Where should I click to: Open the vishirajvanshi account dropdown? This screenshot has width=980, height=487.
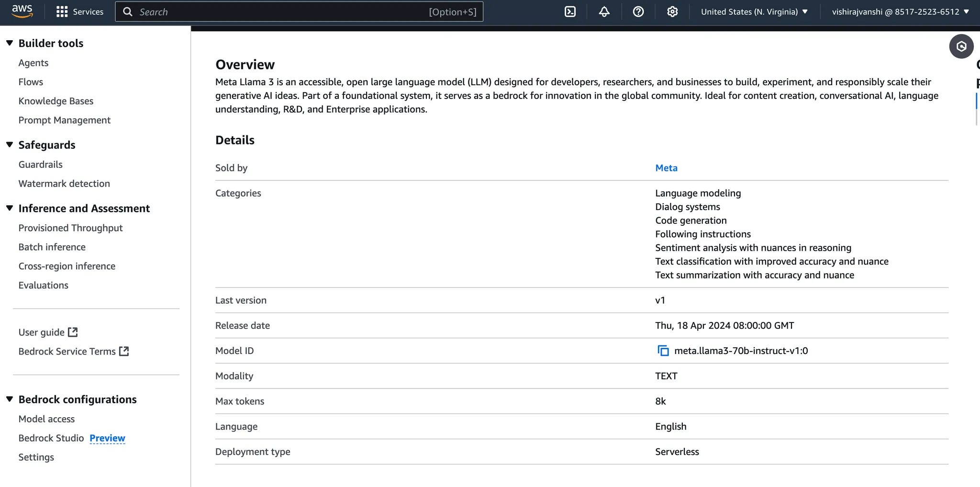[900, 12]
